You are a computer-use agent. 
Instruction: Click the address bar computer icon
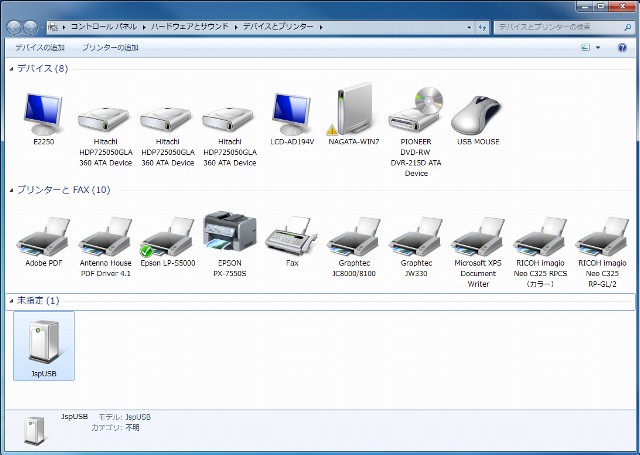(53, 27)
